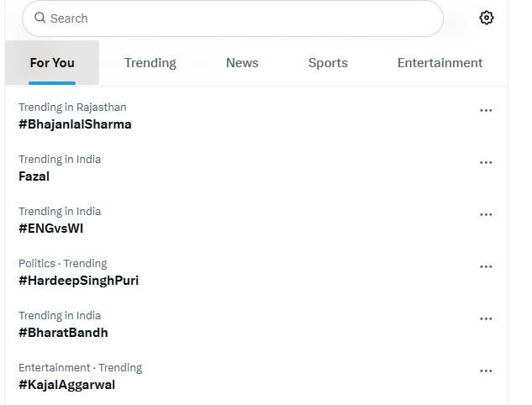Viewport: 532px width, 405px height.
Task: View the #KajalAggarwal entertainment trend
Action: coord(66,385)
